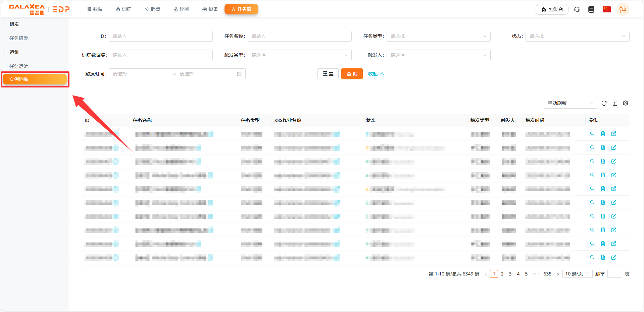
Task: Switch to the 训练 top menu tab
Action: (x=123, y=9)
